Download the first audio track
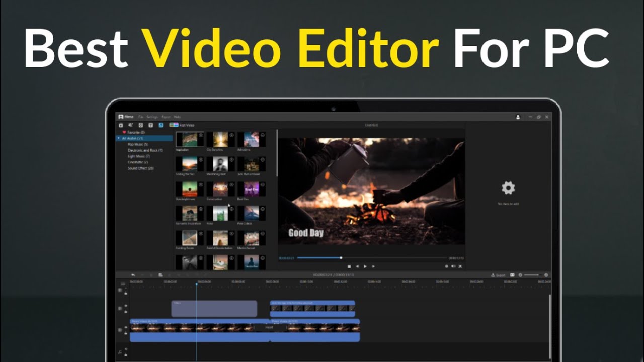 201,135
